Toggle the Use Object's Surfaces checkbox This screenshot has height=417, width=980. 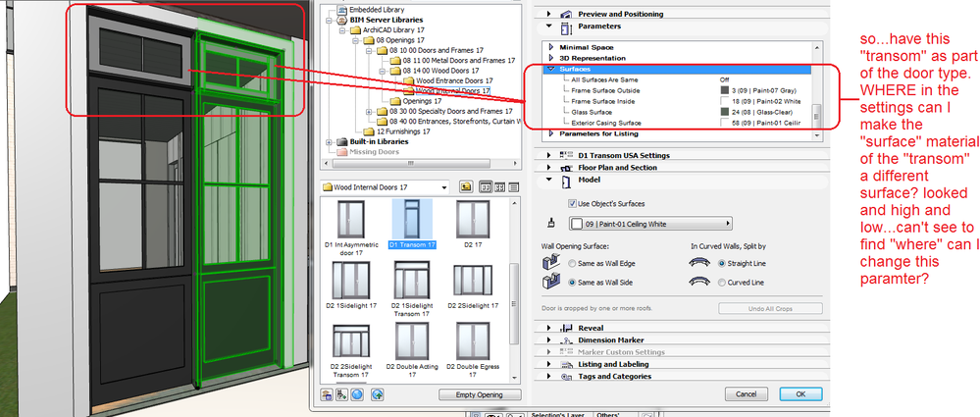573,204
